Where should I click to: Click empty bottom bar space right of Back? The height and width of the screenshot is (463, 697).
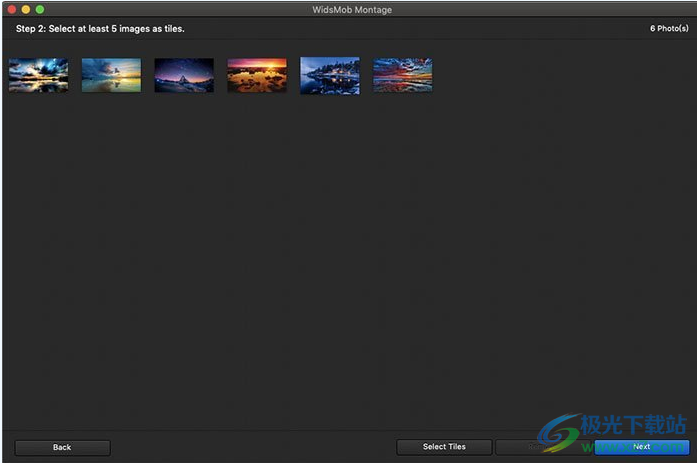pyautogui.click(x=250, y=447)
